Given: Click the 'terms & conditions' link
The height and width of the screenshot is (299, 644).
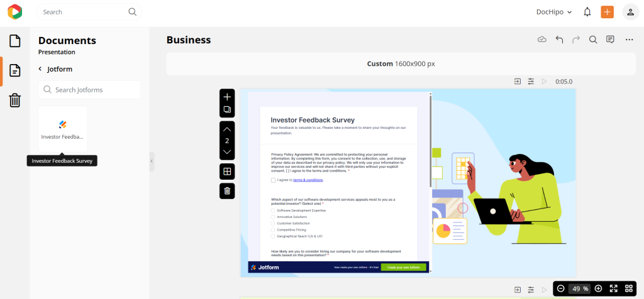Looking at the screenshot, I should pyautogui.click(x=308, y=180).
